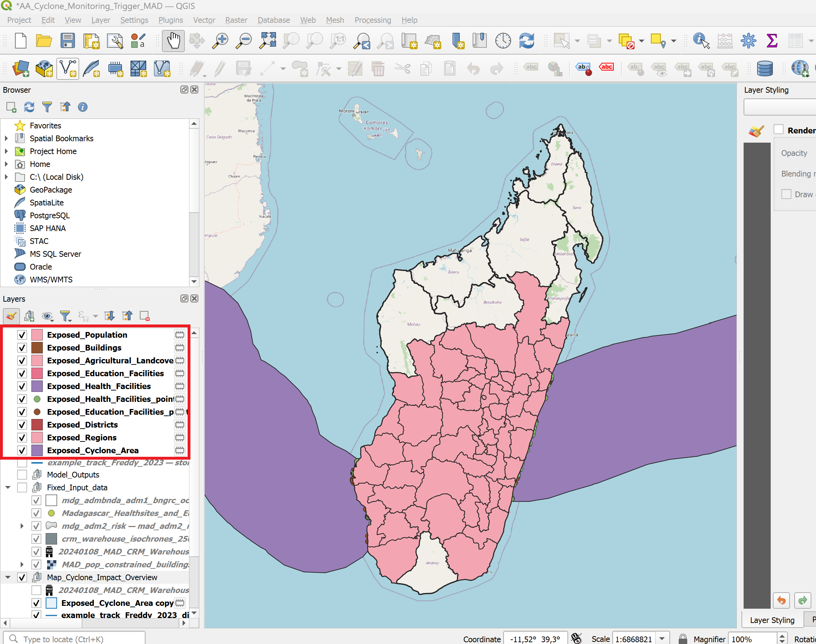
Task: Click the New Project icon
Action: (x=20, y=40)
